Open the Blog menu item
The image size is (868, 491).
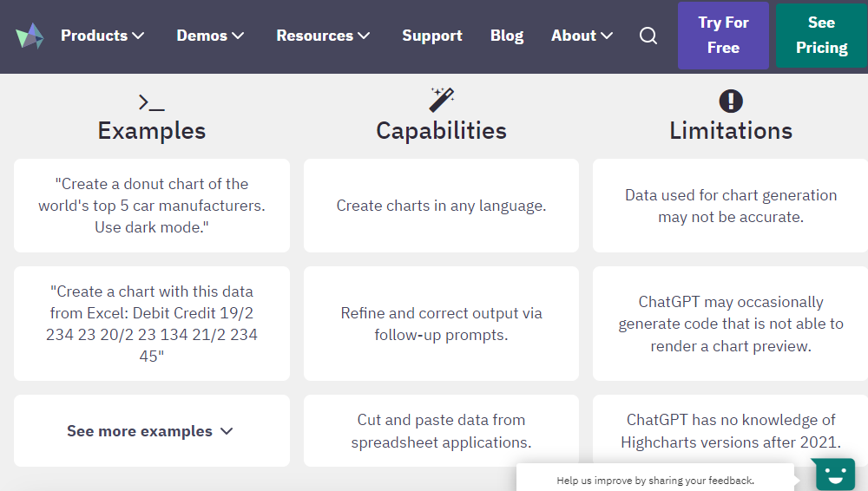[507, 36]
